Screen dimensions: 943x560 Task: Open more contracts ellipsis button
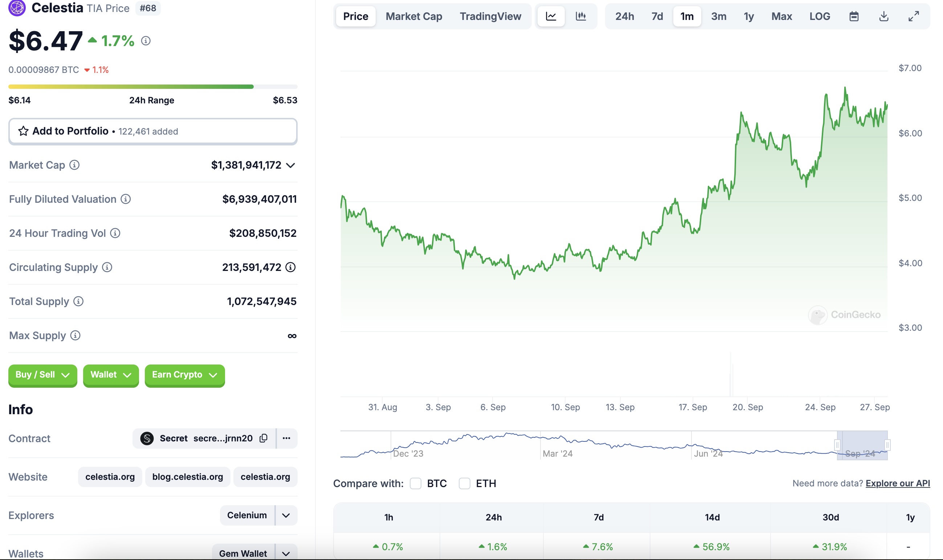[287, 438]
